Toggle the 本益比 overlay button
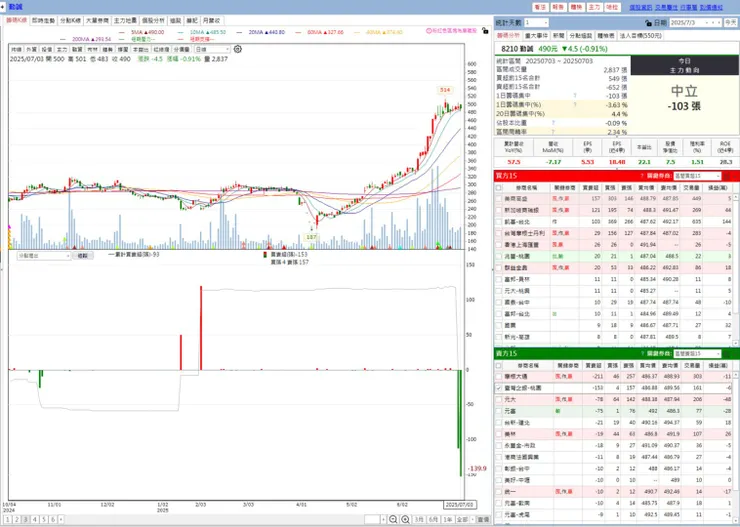The width and height of the screenshot is (740, 527). pos(140,49)
